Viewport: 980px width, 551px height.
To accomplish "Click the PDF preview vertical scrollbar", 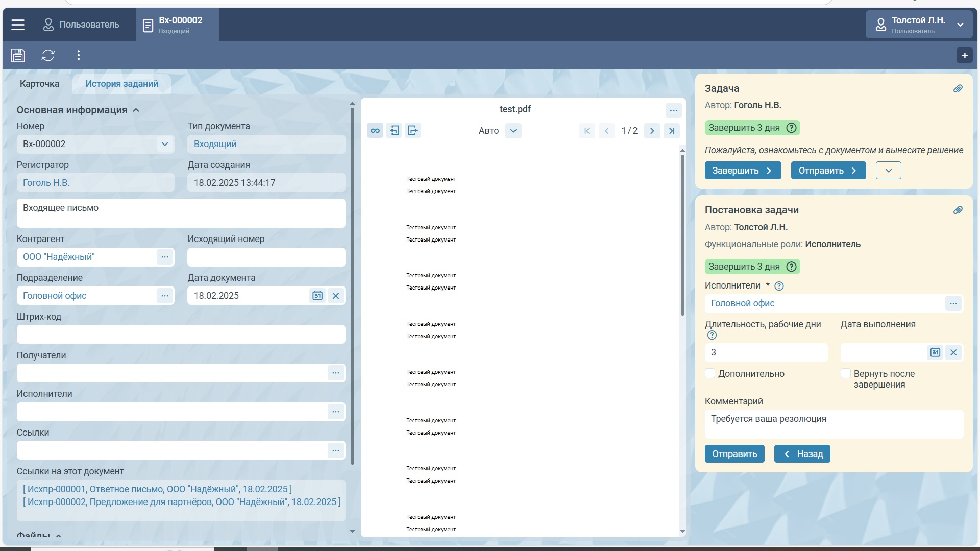I will coord(682,235).
